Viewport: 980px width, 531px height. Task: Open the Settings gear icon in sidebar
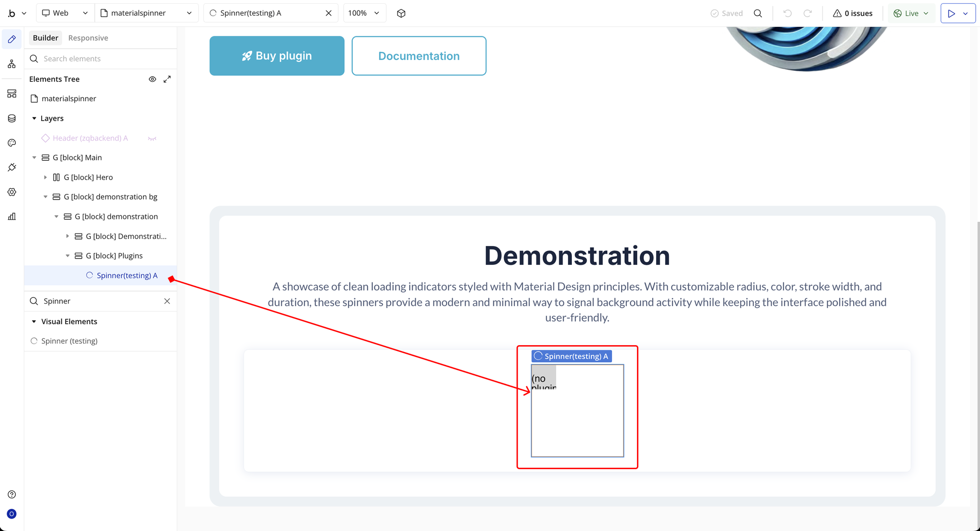[11, 192]
